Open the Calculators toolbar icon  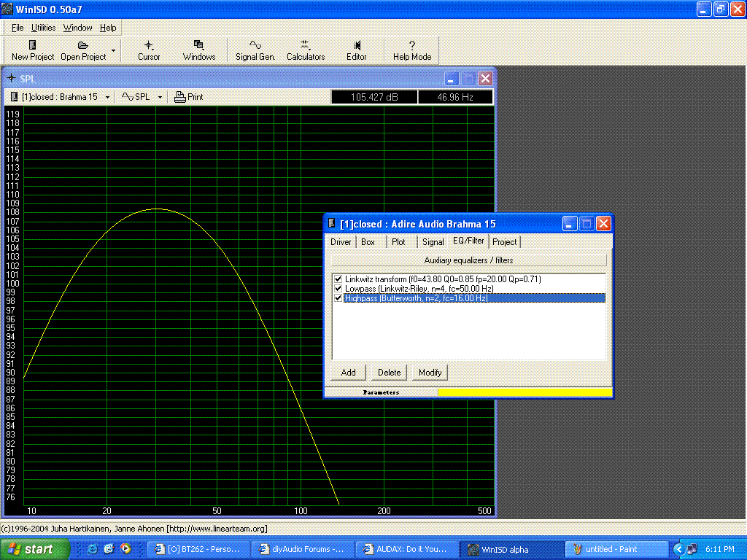click(305, 44)
